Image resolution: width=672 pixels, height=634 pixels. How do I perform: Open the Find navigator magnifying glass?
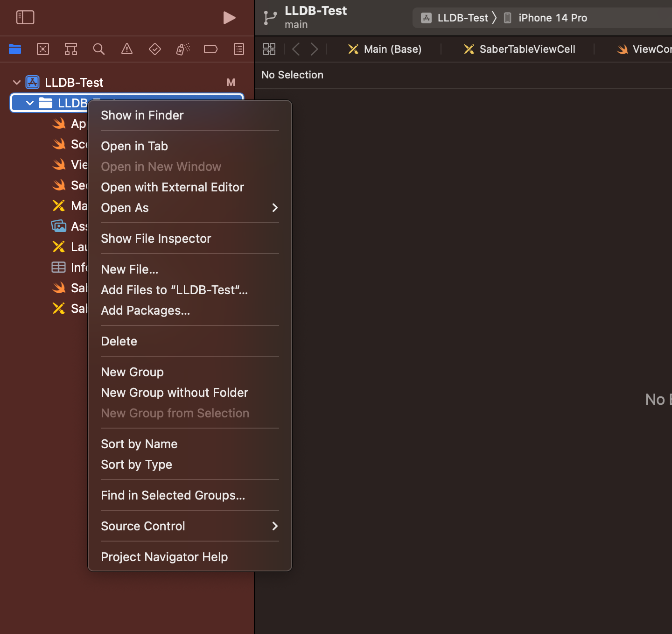point(99,49)
